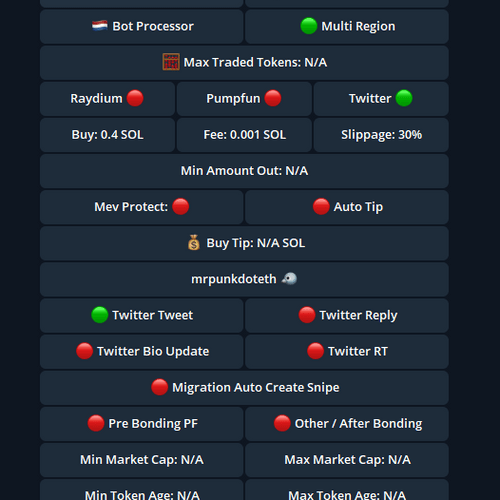Enable Migration Auto Create Snipe
This screenshot has height=500, width=500.
coord(244,388)
